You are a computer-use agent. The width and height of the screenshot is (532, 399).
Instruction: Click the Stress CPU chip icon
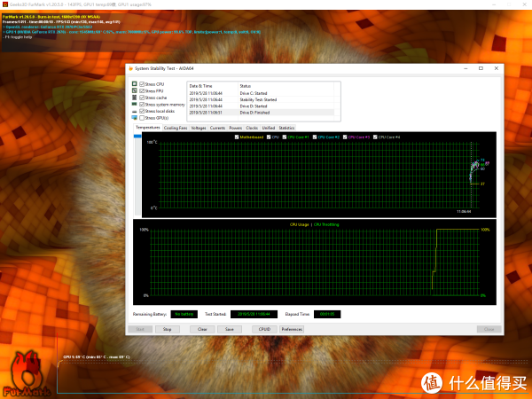pyautogui.click(x=134, y=84)
